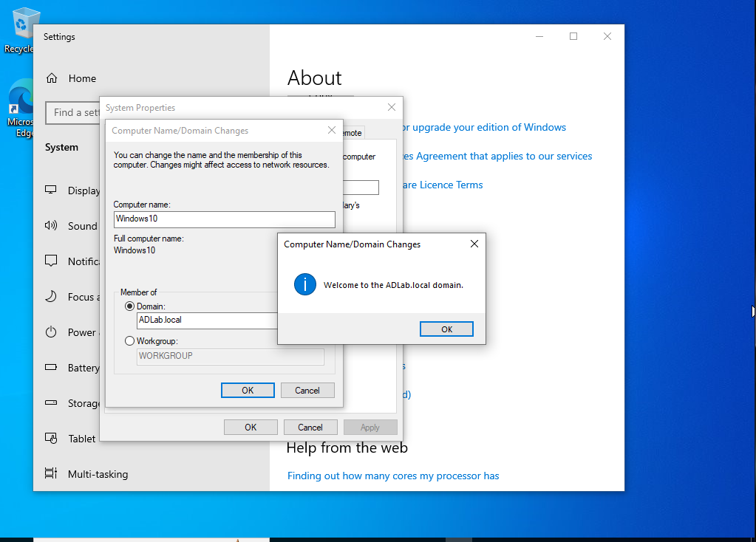756x542 pixels.
Task: Close the System Properties window
Action: pos(392,107)
